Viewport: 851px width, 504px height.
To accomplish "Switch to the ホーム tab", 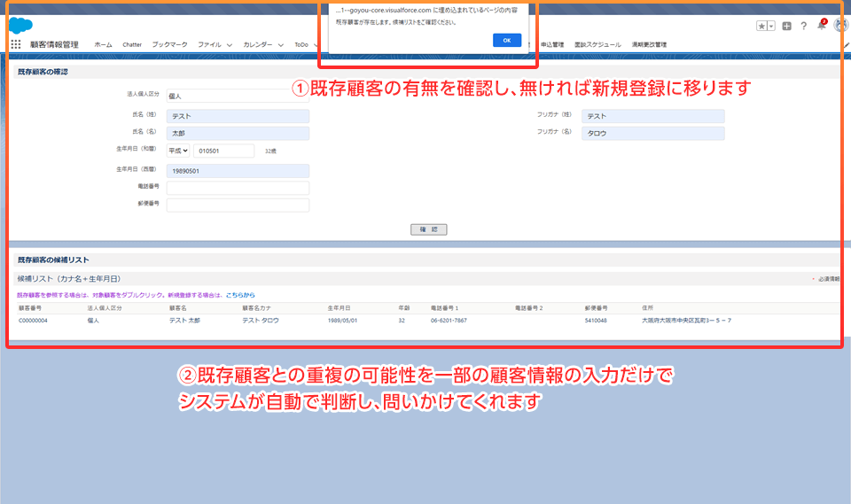I will 103,44.
